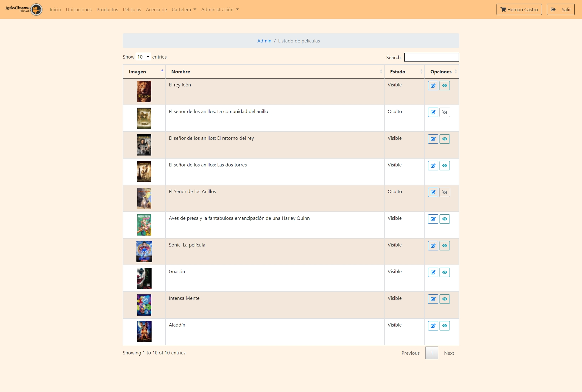
Task: Expand the Administración dropdown menu
Action: 220,9
